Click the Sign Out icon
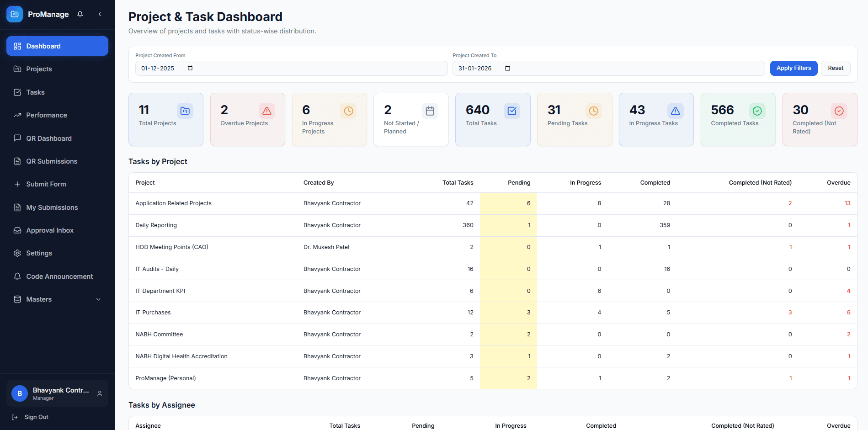868x430 pixels. tap(15, 417)
